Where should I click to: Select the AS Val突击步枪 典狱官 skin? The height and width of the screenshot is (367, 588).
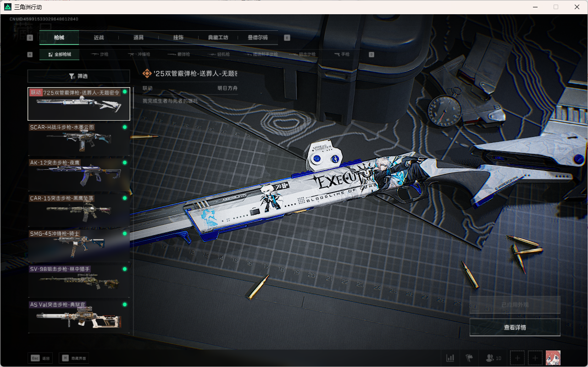(79, 317)
